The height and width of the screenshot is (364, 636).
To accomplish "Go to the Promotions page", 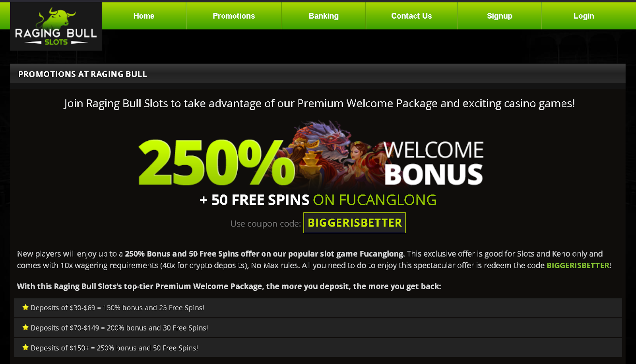I will coord(234,16).
